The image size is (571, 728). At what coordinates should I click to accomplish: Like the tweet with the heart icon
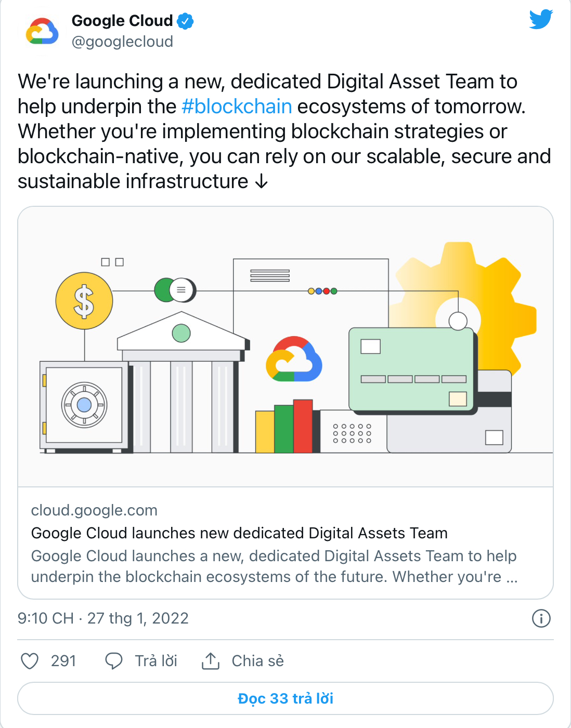[30, 661]
